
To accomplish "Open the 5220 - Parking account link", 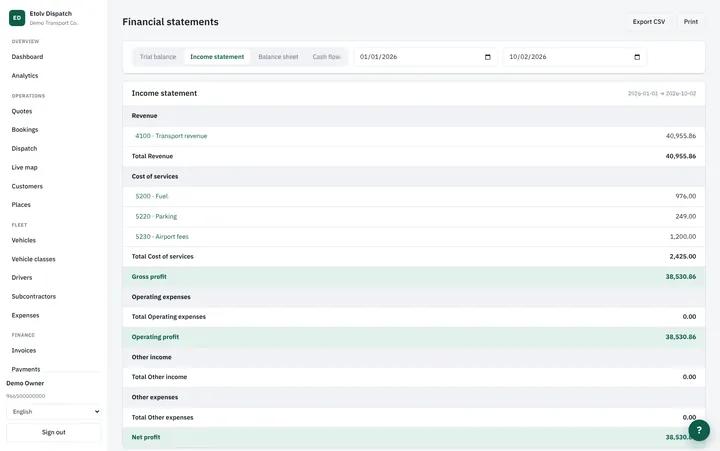I will coord(156,216).
